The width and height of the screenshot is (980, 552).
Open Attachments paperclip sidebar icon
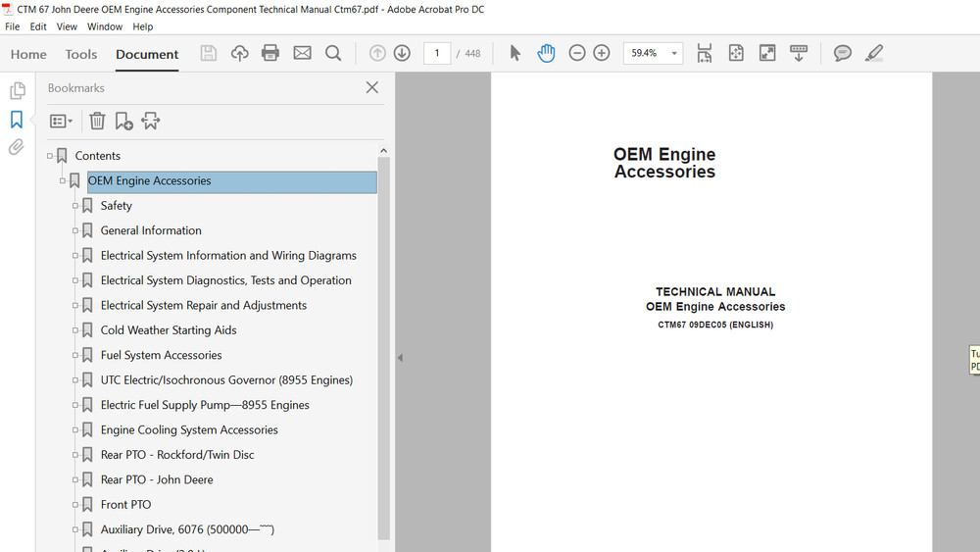click(17, 147)
